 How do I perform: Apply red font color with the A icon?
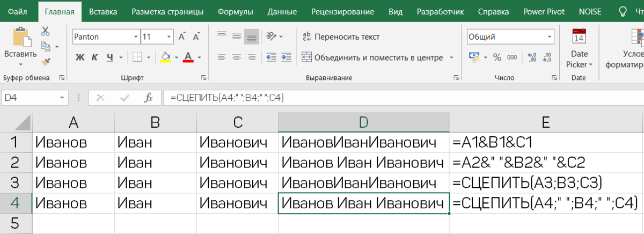pos(188,57)
